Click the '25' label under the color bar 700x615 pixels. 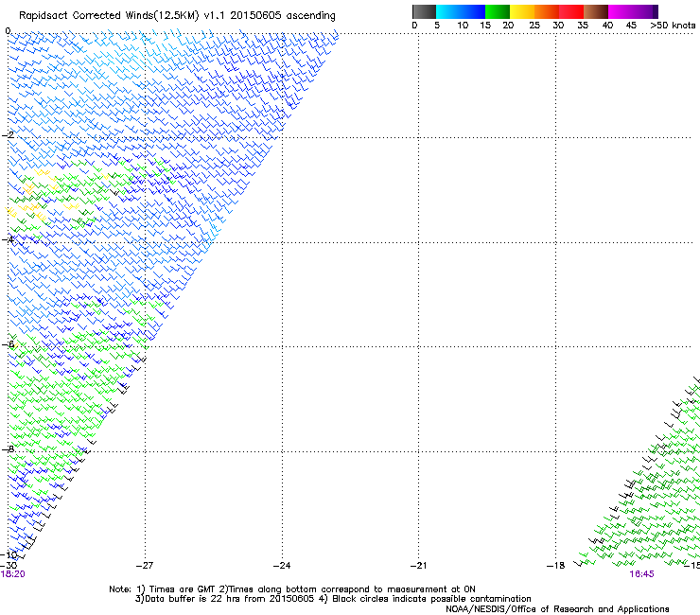[534, 26]
